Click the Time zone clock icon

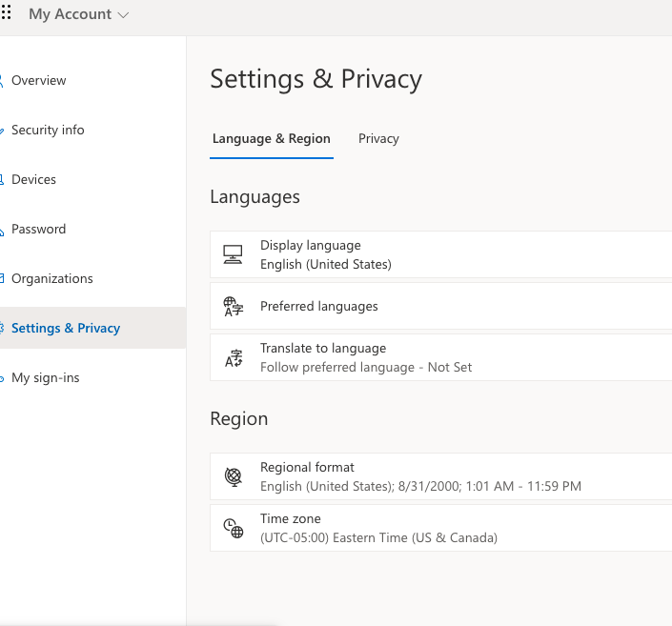233,528
